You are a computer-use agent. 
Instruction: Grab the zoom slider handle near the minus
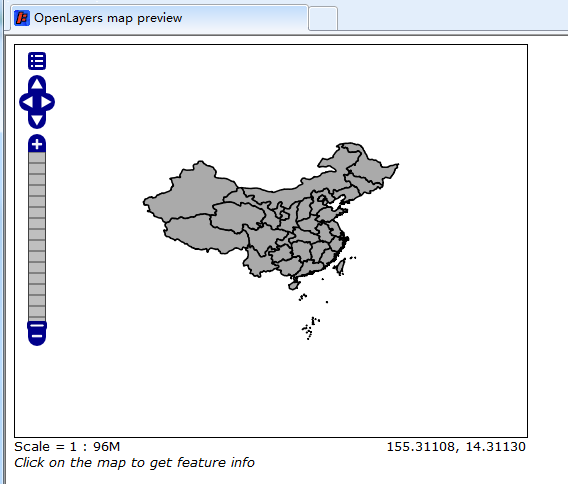tap(37, 325)
